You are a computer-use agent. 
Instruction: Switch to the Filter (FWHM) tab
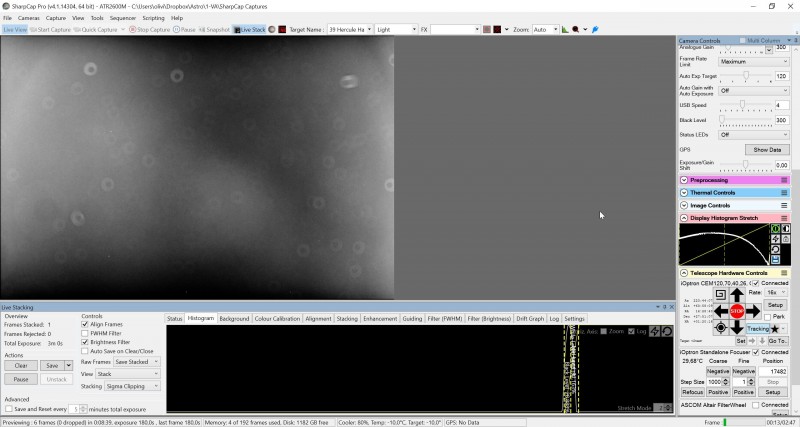click(444, 318)
